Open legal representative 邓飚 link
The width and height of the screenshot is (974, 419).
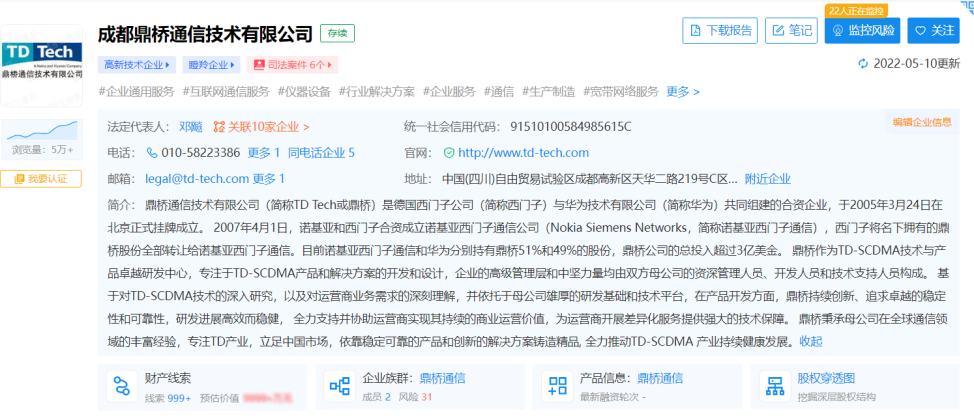pyautogui.click(x=191, y=127)
